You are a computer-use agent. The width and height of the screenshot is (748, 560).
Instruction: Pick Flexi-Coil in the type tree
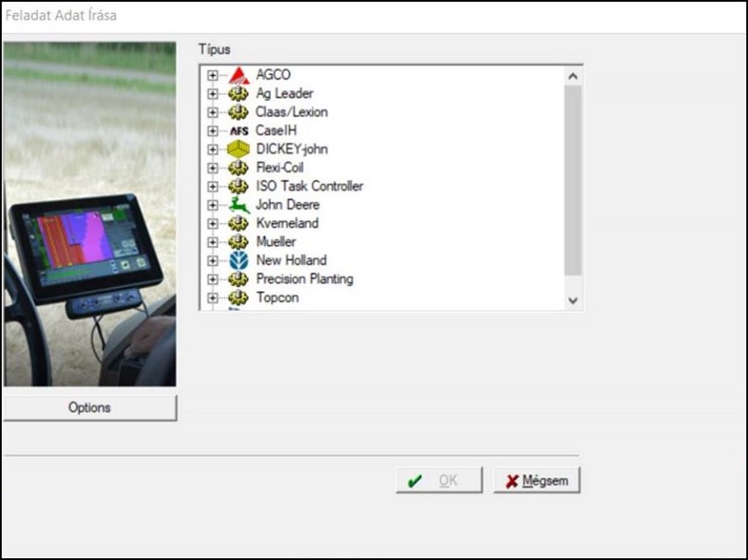click(279, 168)
